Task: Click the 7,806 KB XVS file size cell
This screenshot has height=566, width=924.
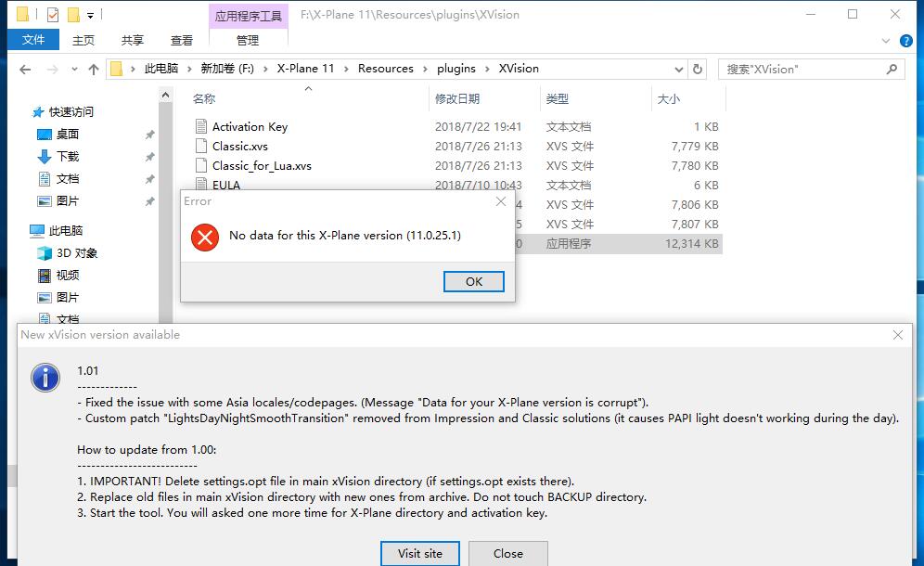Action: pos(695,204)
